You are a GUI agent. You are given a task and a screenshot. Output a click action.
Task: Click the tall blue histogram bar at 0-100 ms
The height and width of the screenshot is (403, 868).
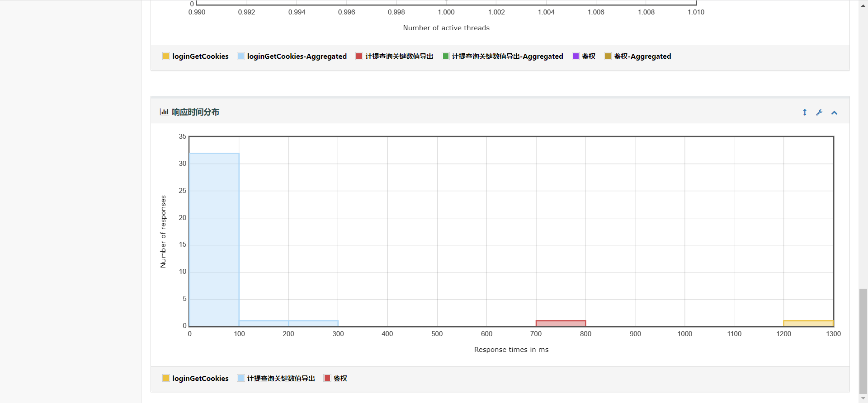214,239
